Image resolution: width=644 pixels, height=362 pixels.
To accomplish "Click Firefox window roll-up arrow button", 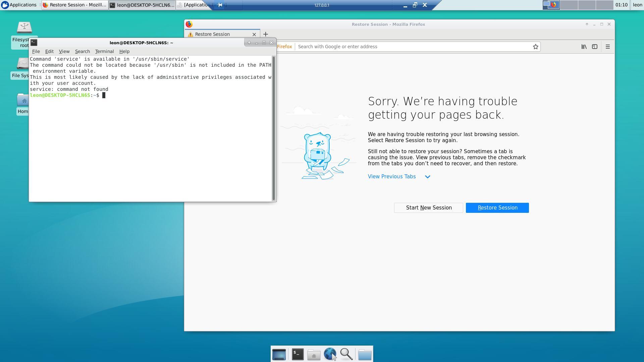I will [x=587, y=24].
